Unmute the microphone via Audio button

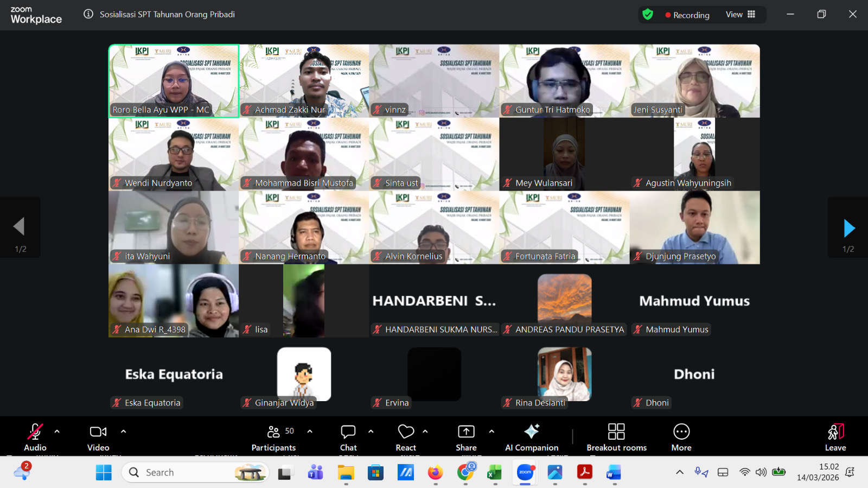click(35, 437)
